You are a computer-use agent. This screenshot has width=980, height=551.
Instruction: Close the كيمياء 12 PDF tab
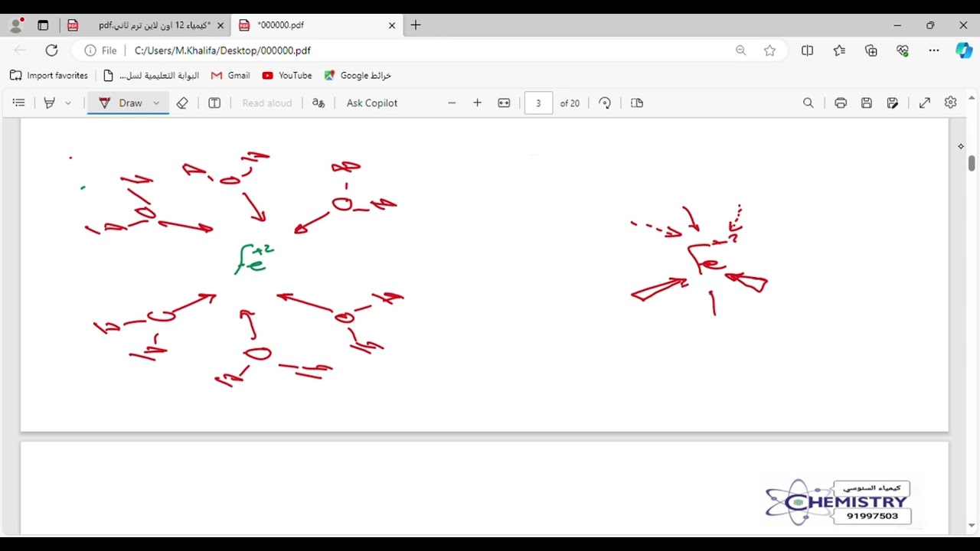pos(220,25)
